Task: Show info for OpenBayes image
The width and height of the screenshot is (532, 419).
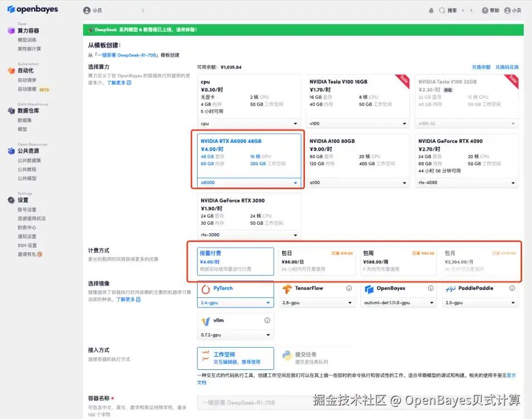Action: click(430, 288)
